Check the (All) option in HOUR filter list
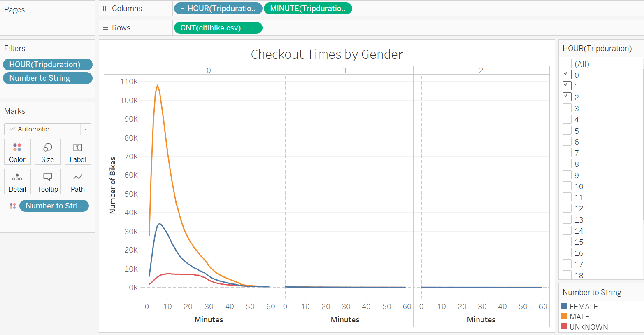The width and height of the screenshot is (644, 335). coord(567,63)
